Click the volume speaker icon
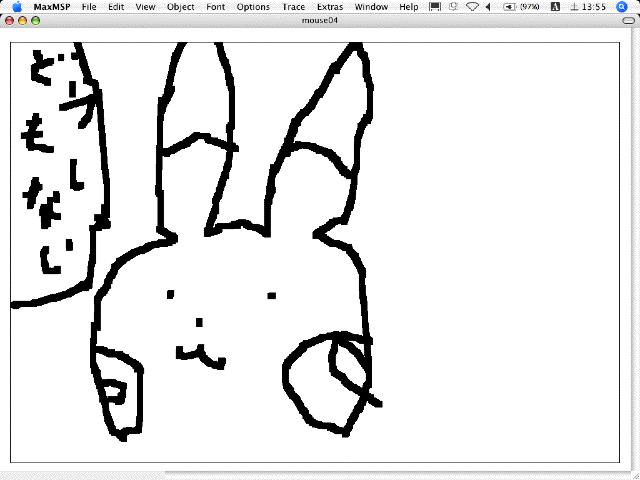 pyautogui.click(x=490, y=7)
